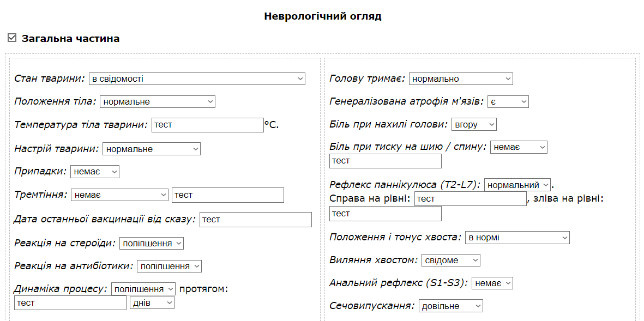Image resolution: width=644 pixels, height=321 pixels.
Task: Expand the Положення тіла dropdown
Action: pos(157,102)
